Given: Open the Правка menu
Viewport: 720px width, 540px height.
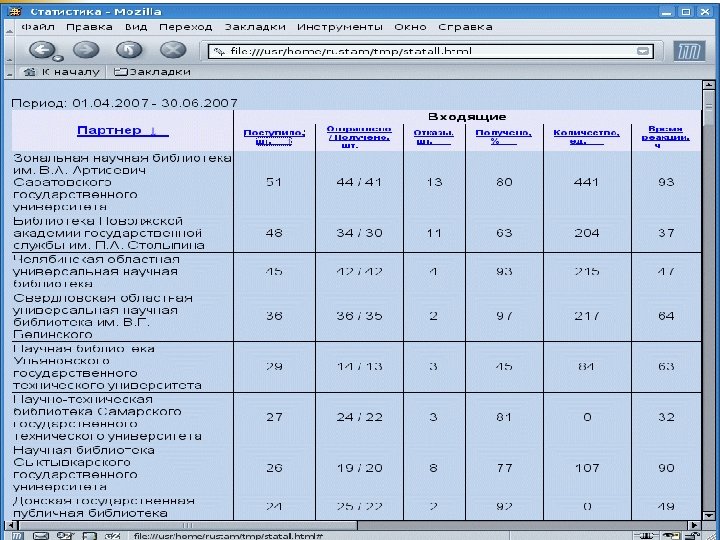Looking at the screenshot, I should coord(89,27).
